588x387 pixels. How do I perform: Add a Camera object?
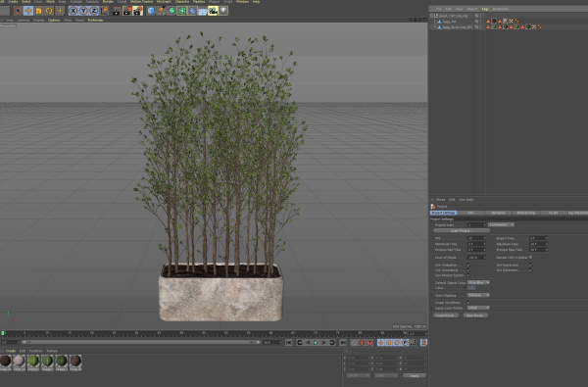click(x=213, y=11)
